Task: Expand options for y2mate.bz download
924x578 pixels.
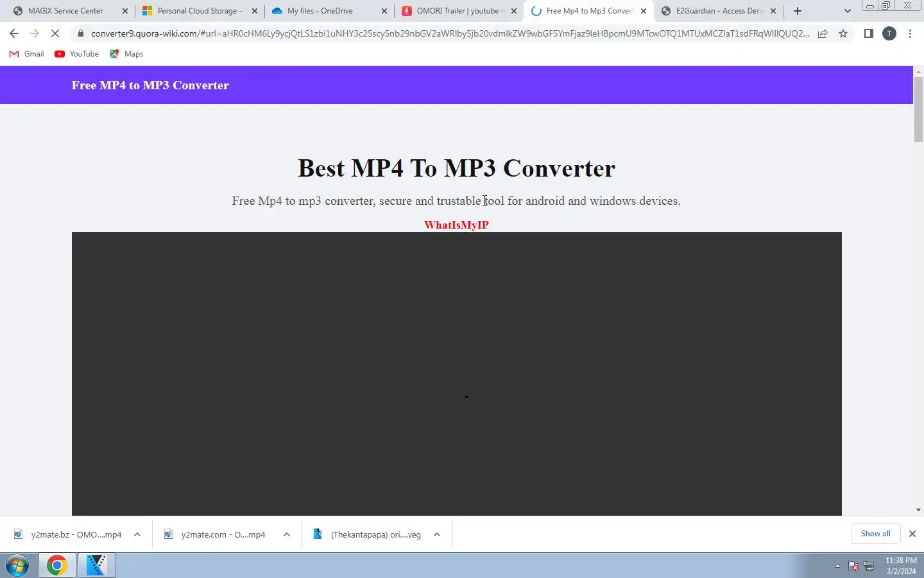Action: (x=137, y=534)
